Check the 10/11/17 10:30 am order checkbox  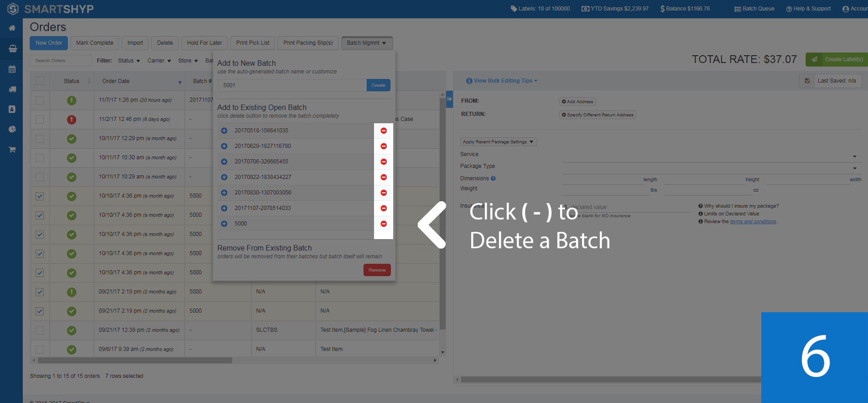pos(40,158)
